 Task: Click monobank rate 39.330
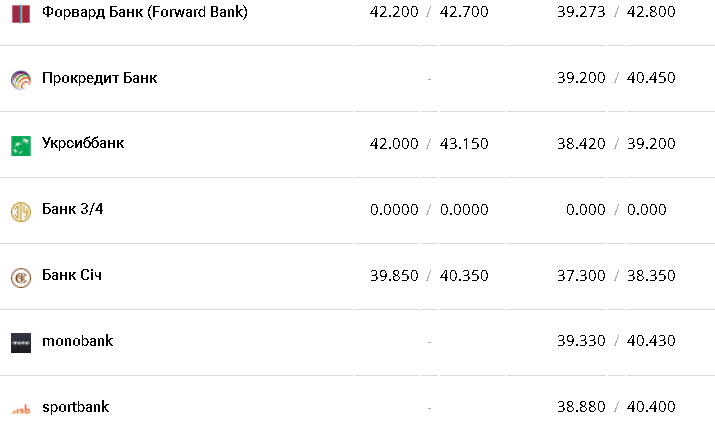pyautogui.click(x=582, y=341)
